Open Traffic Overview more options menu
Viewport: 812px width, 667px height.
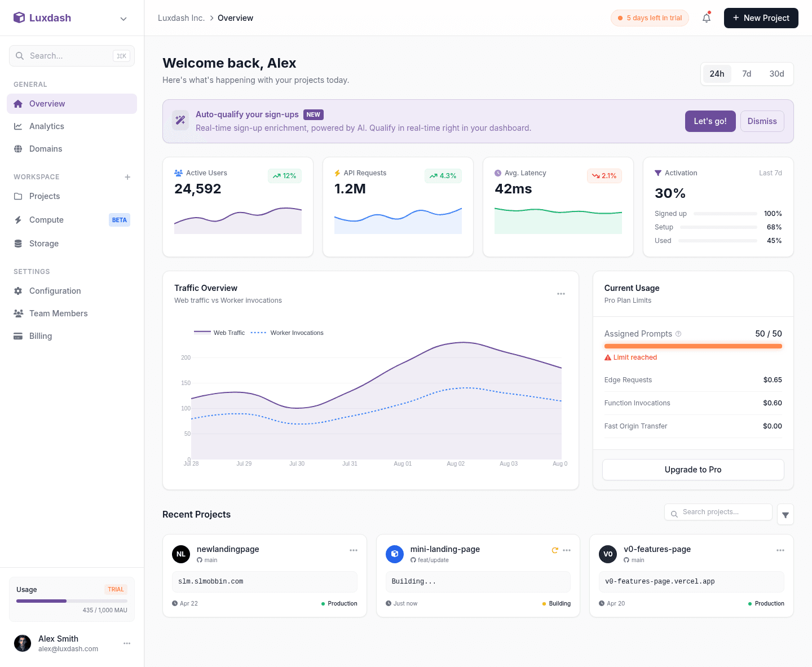561,294
